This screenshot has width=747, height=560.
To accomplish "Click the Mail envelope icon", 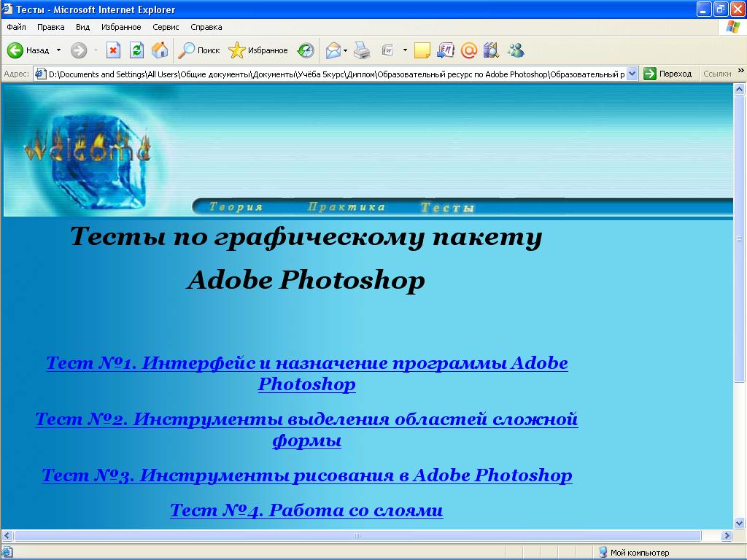I will [333, 50].
